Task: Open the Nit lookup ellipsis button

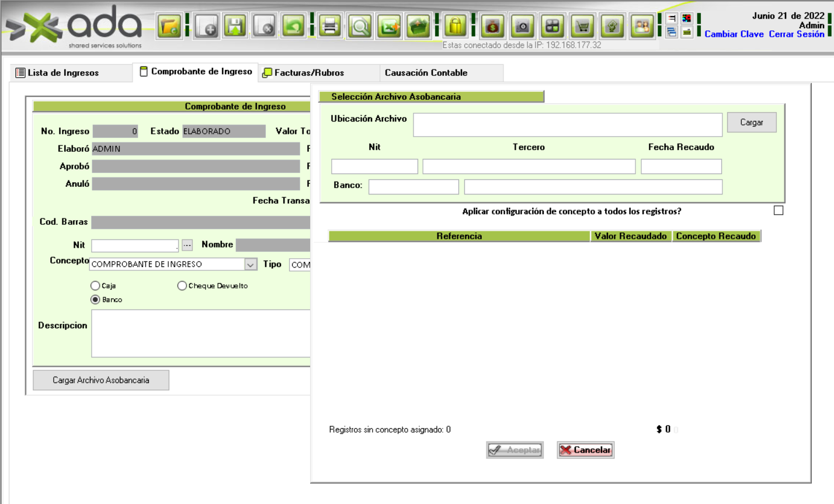Action: tap(187, 245)
